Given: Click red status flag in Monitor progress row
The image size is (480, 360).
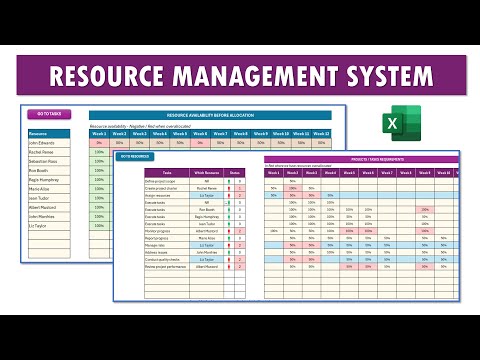Looking at the screenshot, I should [x=229, y=231].
